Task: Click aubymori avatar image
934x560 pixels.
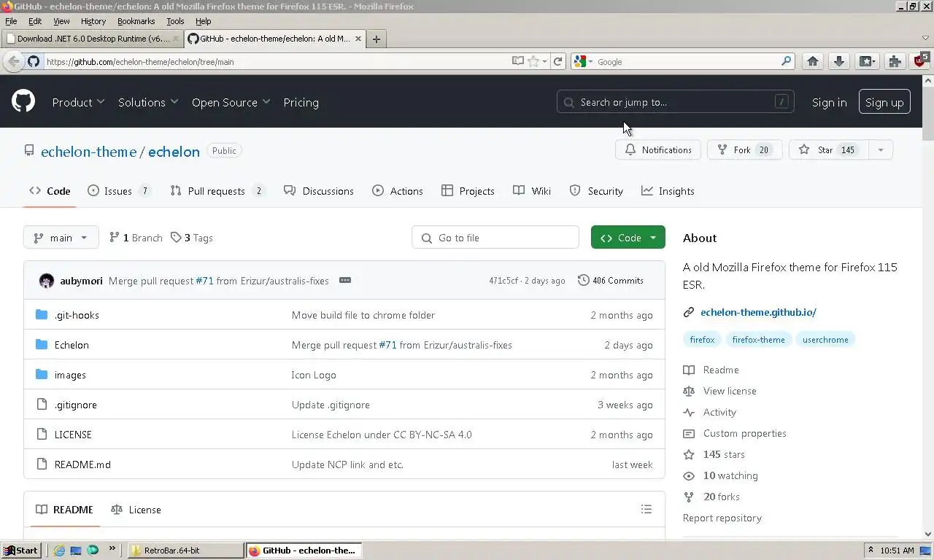Action: [47, 281]
